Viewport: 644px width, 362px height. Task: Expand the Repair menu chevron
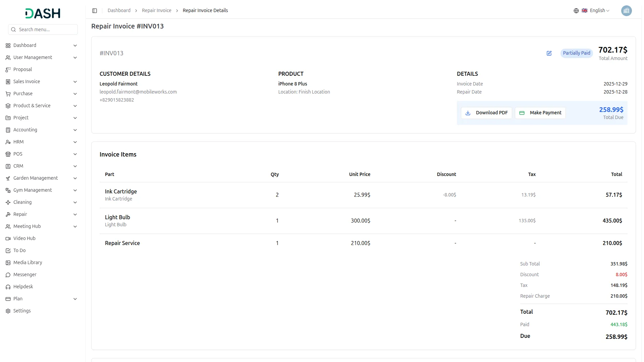pyautogui.click(x=75, y=215)
